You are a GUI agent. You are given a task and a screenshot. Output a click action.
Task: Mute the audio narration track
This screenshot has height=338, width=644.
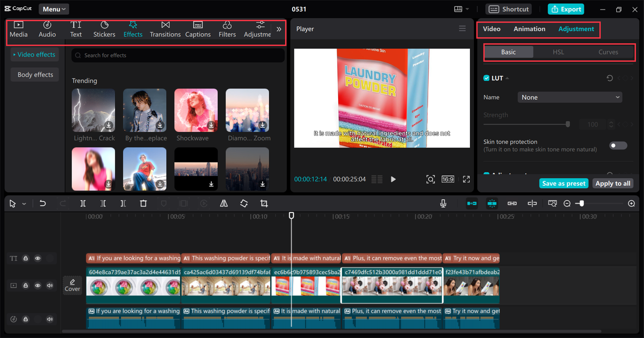pyautogui.click(x=50, y=319)
